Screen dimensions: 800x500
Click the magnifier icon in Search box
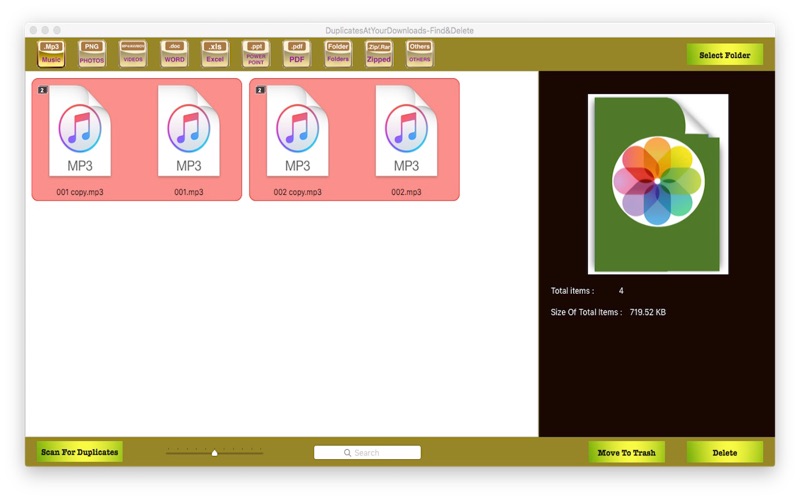(x=347, y=453)
